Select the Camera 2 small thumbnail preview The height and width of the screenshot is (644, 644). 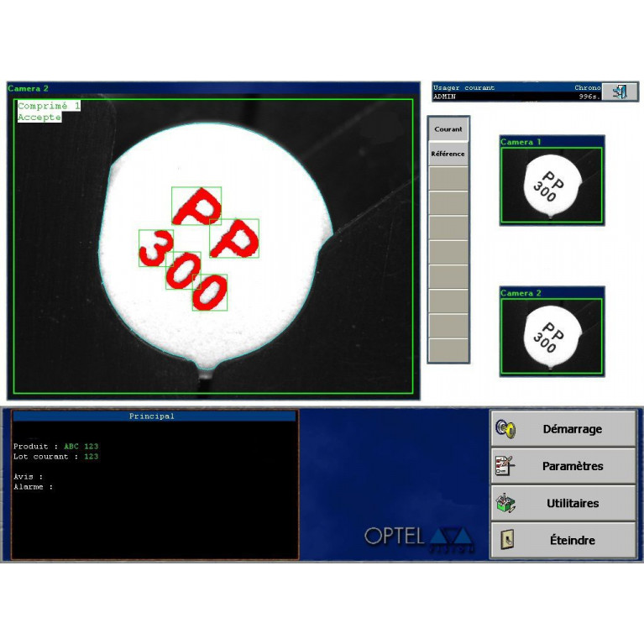pyautogui.click(x=552, y=336)
